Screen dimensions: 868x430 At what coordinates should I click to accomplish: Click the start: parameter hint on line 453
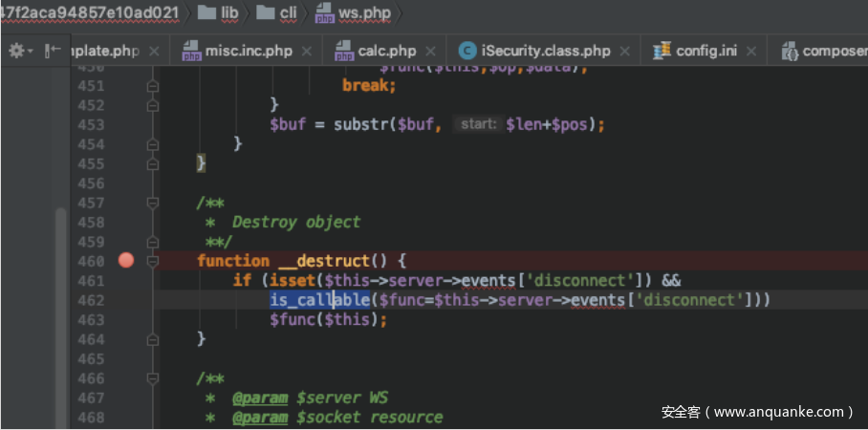[x=476, y=125]
